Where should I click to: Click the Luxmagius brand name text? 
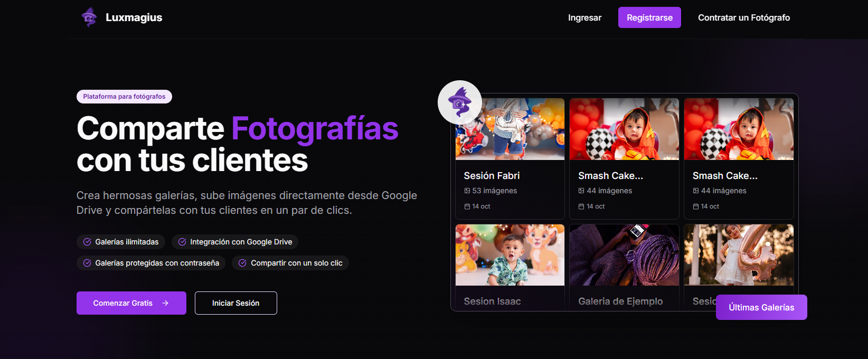134,17
